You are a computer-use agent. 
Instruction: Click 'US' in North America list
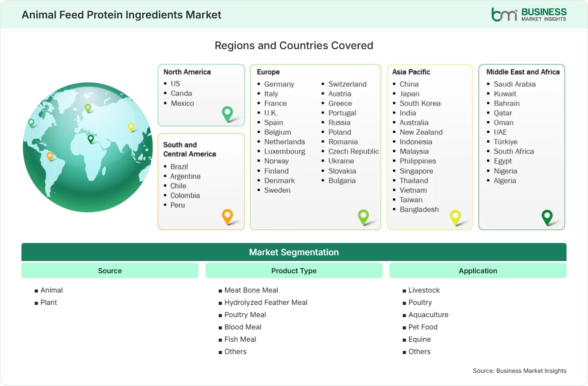(x=175, y=83)
